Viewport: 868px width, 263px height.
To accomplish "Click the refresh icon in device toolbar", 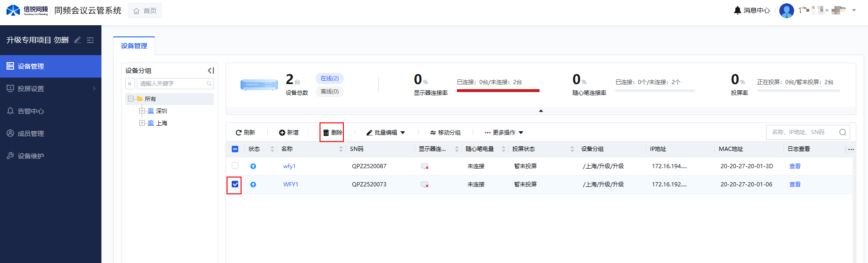I will point(238,133).
